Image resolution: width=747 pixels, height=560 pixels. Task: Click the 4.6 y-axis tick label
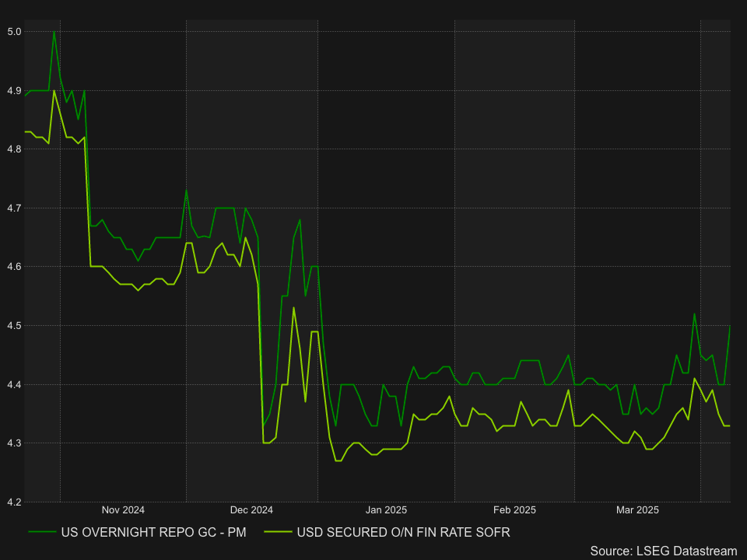(13, 267)
